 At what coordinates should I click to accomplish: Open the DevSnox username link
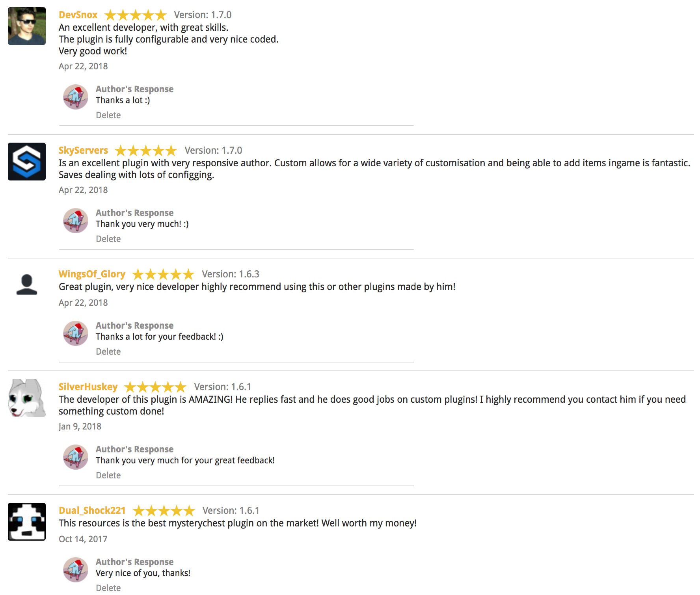coord(78,15)
